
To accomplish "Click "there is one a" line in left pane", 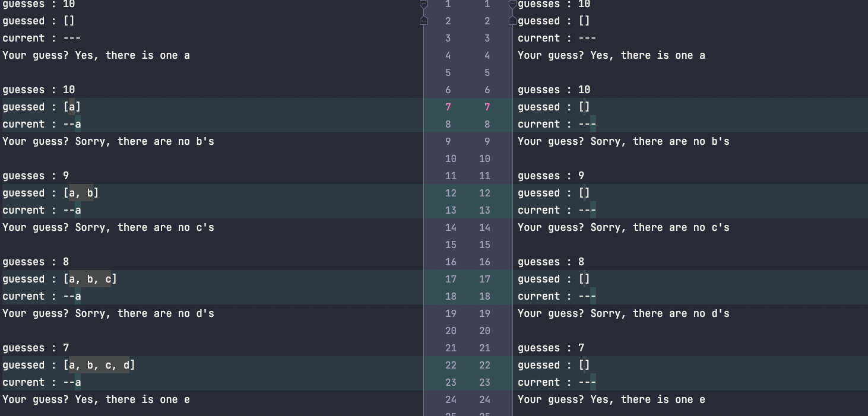I will click(96, 55).
